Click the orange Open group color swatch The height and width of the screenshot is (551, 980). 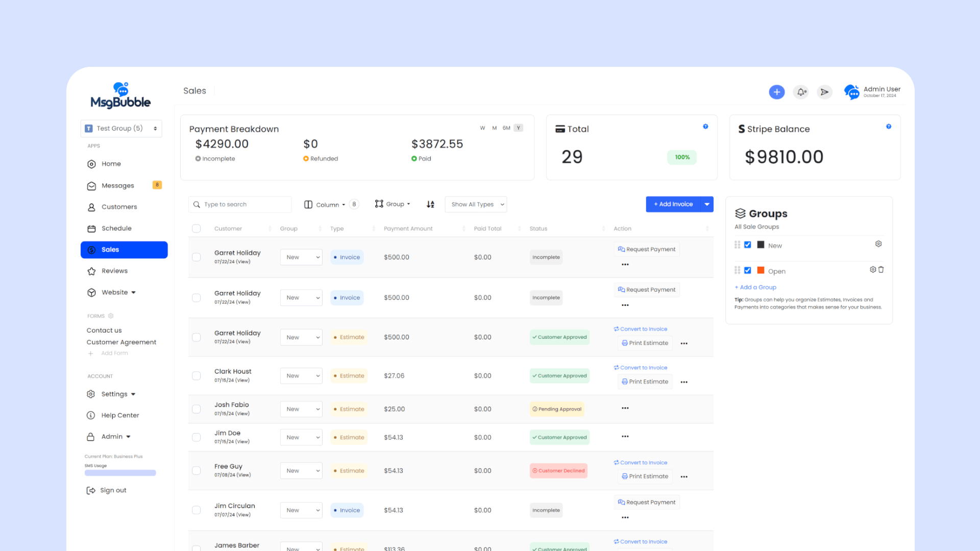coord(761,270)
